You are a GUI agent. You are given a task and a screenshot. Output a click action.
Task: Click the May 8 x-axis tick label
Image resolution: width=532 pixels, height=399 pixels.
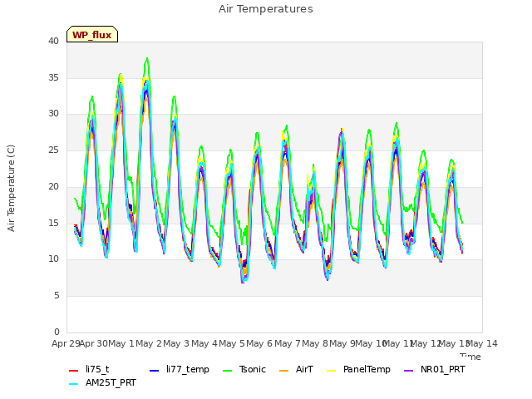[315, 343]
